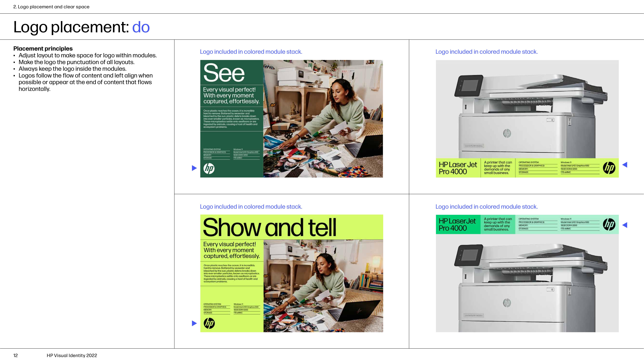Click the microplastics paragraph in the Show and tell ad

pos(231,274)
